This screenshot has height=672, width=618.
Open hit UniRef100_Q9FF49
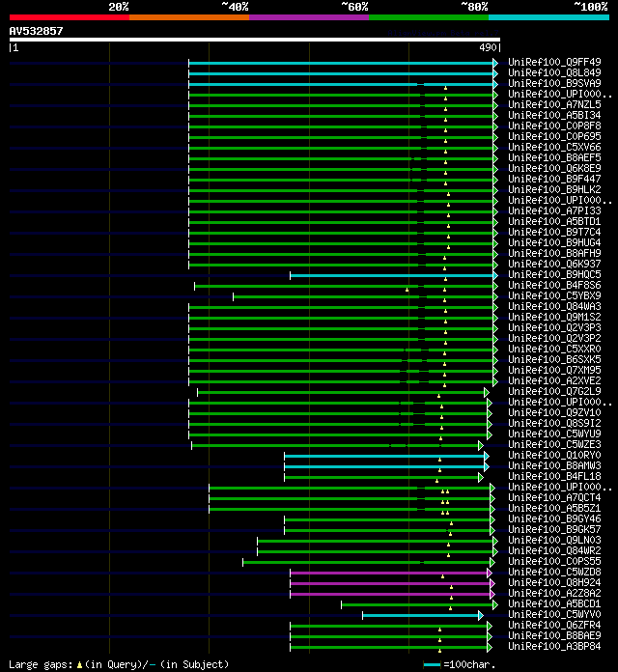pyautogui.click(x=554, y=62)
